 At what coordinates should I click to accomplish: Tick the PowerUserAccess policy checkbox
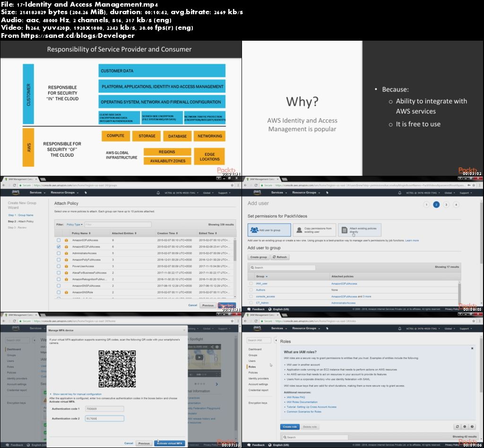click(58, 266)
